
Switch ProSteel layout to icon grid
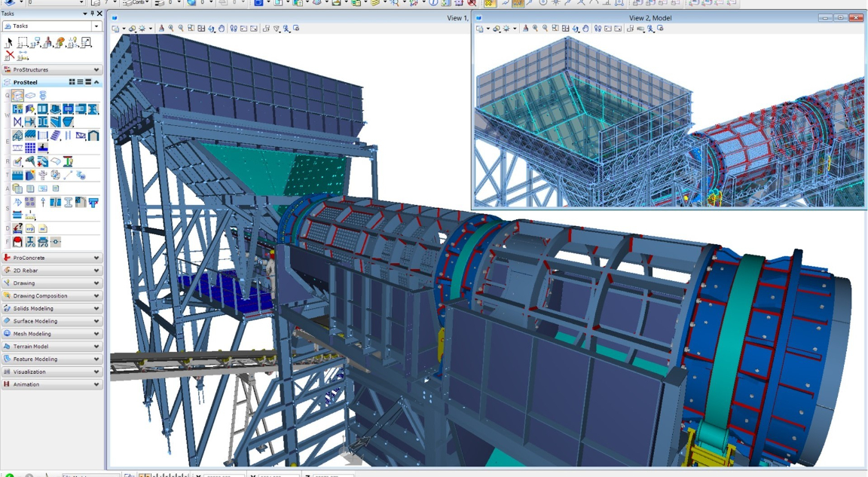(72, 82)
